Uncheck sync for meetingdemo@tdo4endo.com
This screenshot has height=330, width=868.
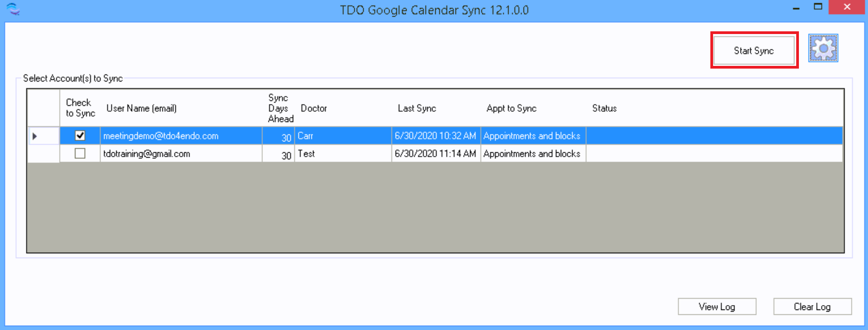(x=80, y=136)
